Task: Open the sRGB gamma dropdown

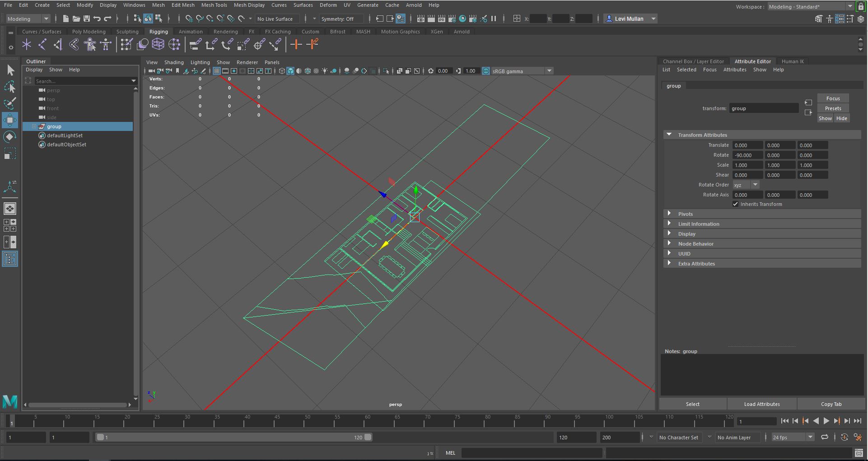Action: click(522, 71)
